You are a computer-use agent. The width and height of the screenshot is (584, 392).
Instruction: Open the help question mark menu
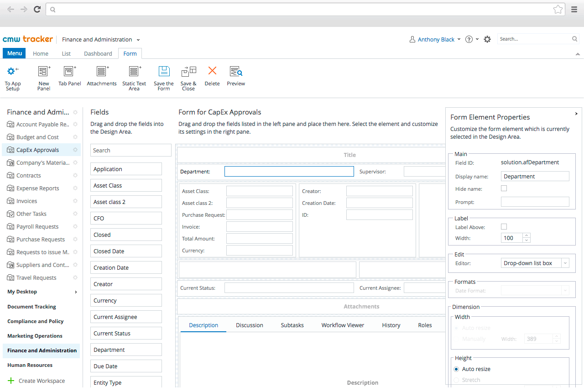pos(472,39)
